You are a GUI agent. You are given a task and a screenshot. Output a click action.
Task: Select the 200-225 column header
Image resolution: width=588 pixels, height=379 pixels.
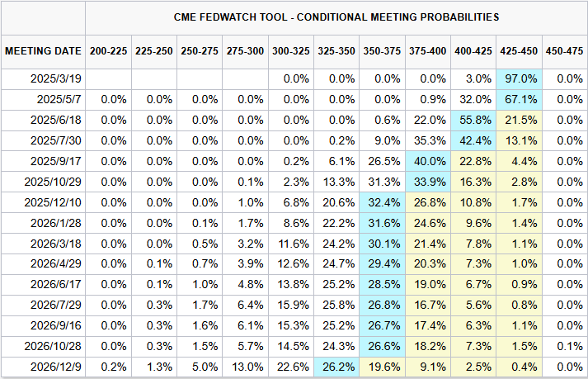point(108,50)
